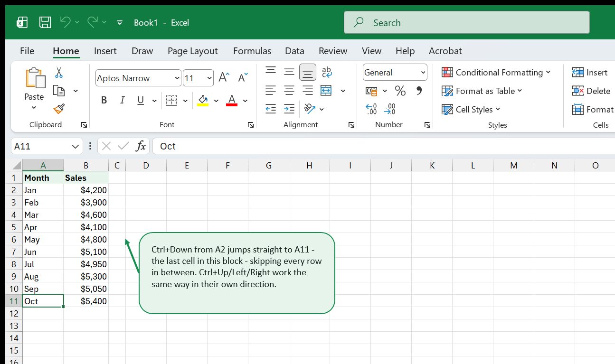Expand Merge & Center options arrow
This screenshot has height=364, width=615.
343,91
